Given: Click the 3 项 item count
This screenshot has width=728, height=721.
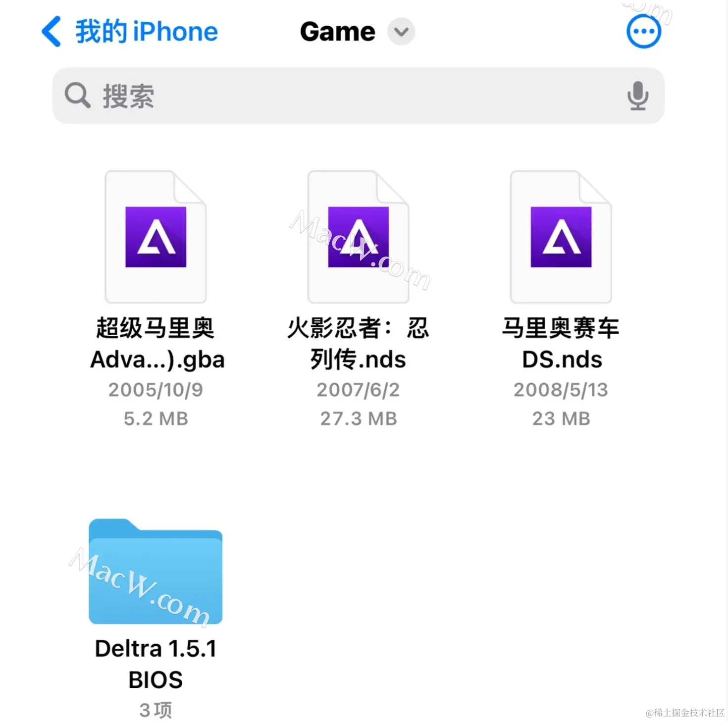Looking at the screenshot, I should coord(156,710).
